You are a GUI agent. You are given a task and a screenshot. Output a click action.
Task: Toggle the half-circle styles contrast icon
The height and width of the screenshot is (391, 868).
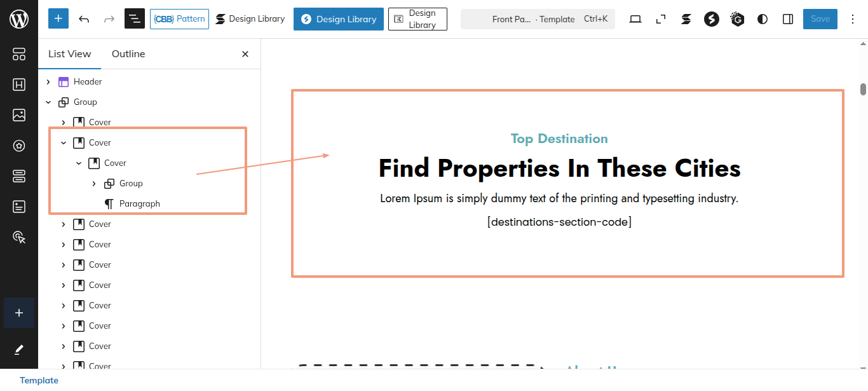[x=763, y=19]
